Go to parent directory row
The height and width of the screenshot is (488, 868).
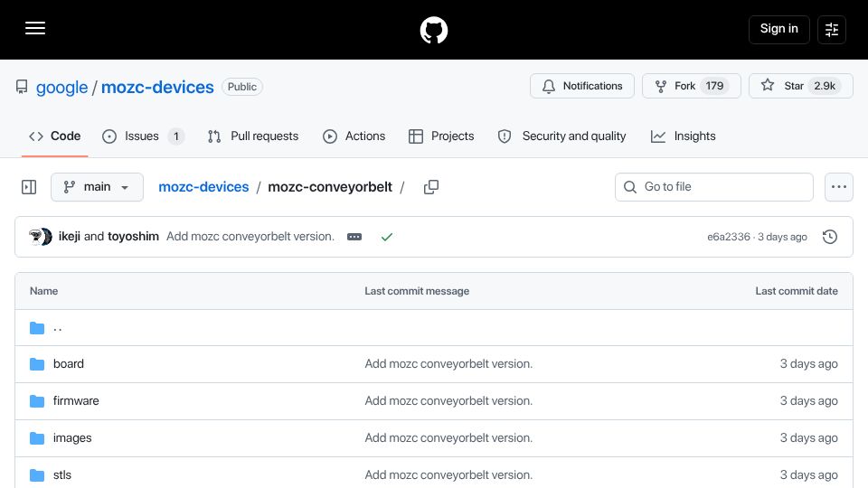click(433, 327)
